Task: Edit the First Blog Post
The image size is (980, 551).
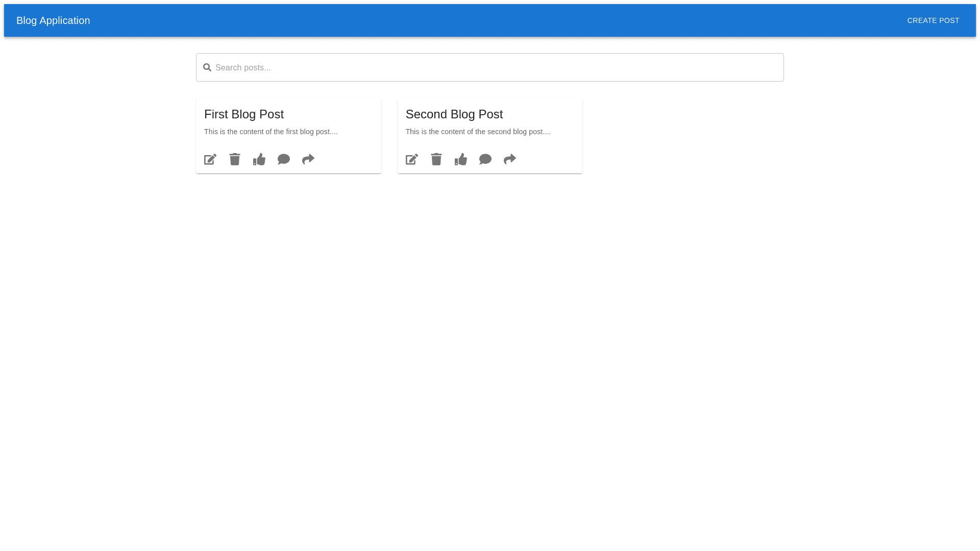Action: [210, 159]
